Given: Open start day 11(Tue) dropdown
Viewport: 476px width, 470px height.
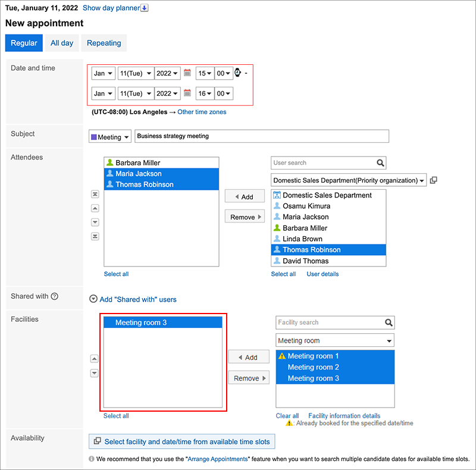Looking at the screenshot, I should tap(136, 73).
